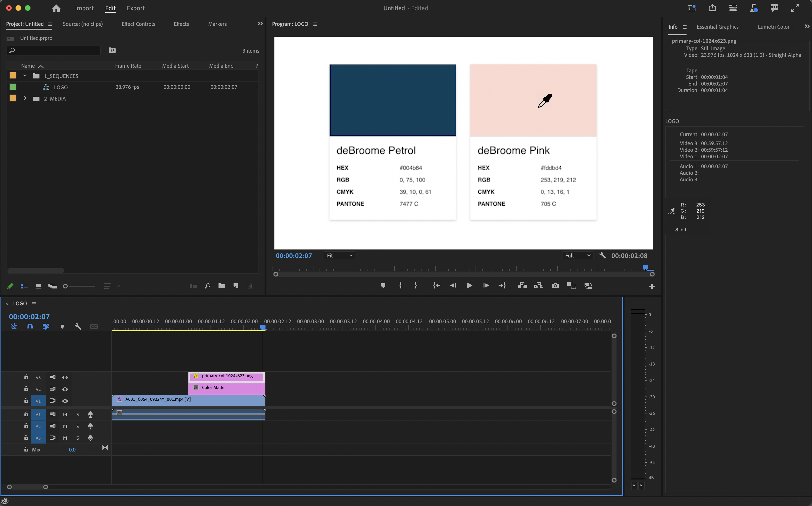The width and height of the screenshot is (812, 506).
Task: Toggle lock on track V2
Action: coord(26,389)
